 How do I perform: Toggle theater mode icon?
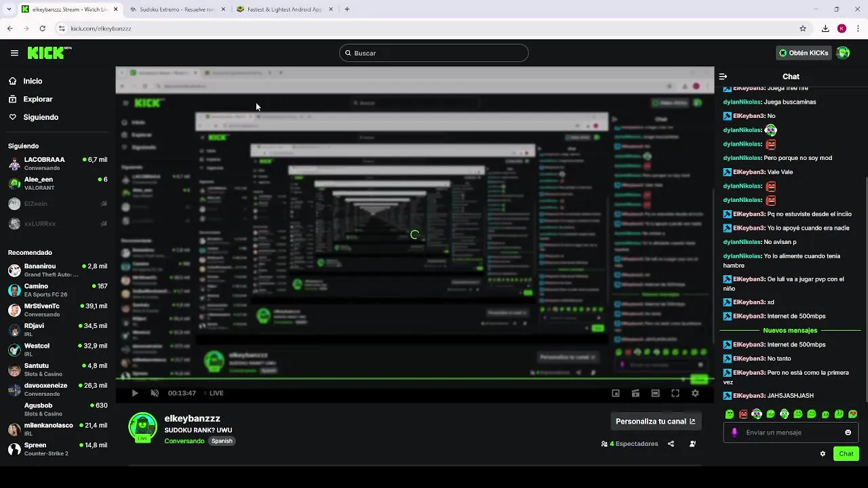coord(655,393)
